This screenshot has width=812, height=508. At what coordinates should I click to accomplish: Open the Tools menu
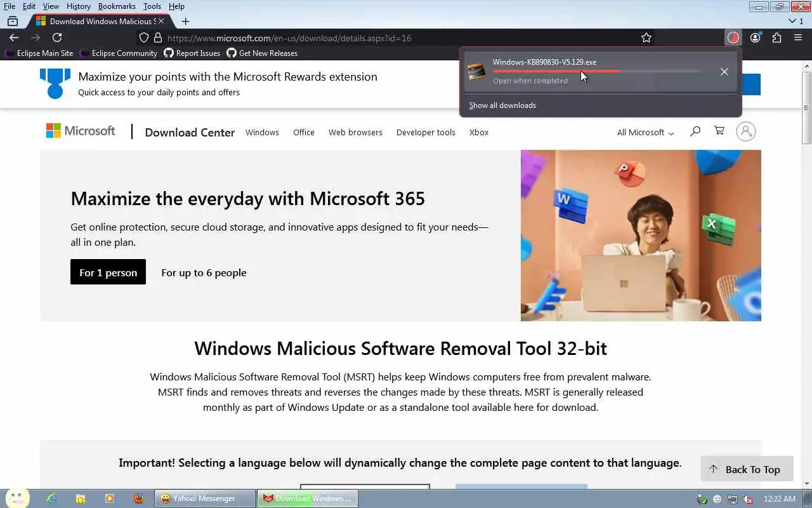pos(152,6)
